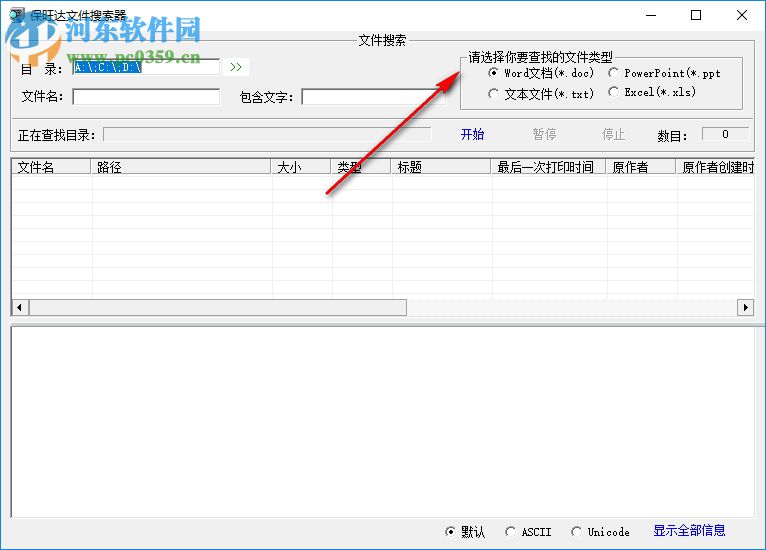Open directory browser with the >> button
Viewport: 766px width, 550px height.
coord(236,67)
